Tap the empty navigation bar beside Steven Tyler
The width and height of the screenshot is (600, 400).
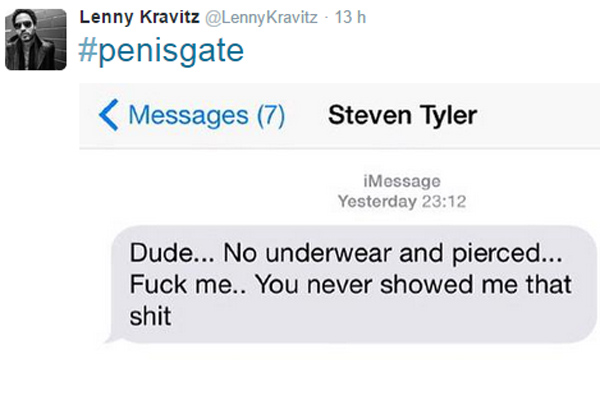[540, 115]
